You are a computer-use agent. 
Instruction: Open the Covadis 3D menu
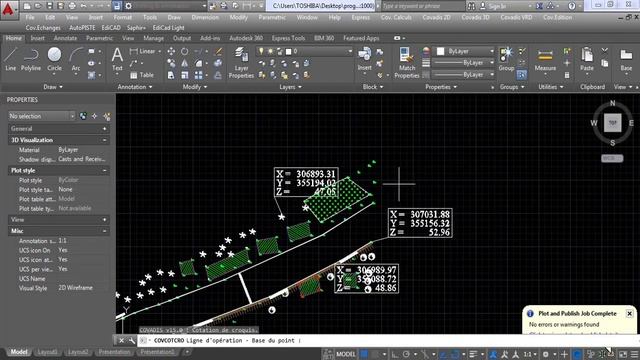(475, 18)
